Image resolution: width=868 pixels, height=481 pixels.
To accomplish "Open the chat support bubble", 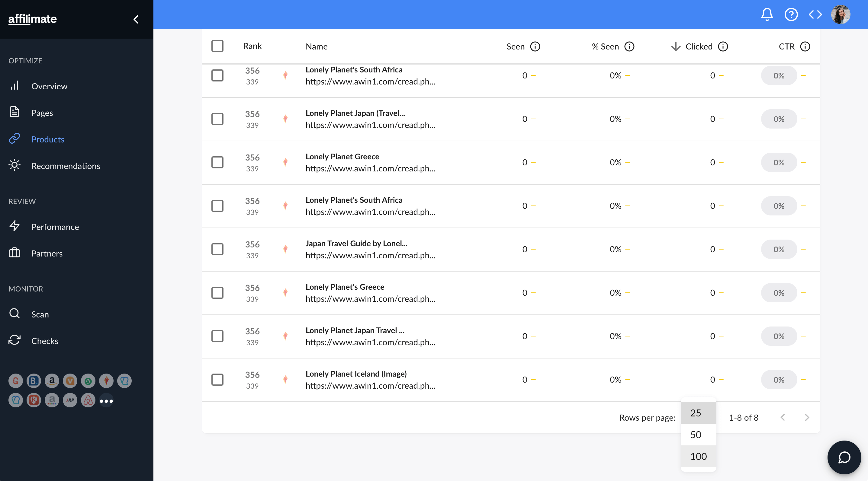I will tap(844, 457).
